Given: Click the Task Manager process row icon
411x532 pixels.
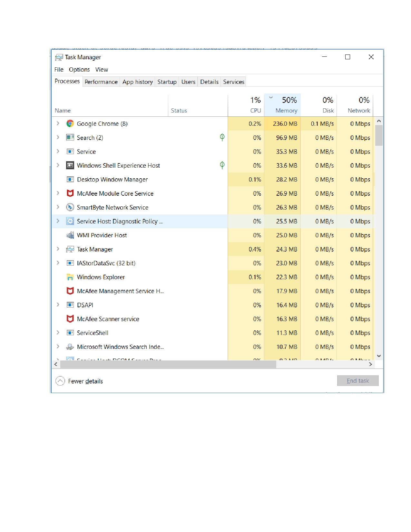Looking at the screenshot, I should 70,249.
